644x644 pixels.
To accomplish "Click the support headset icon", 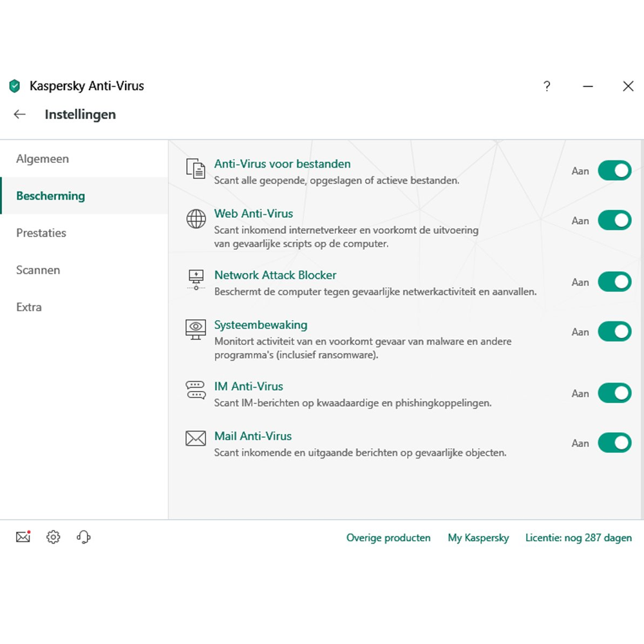I will click(x=84, y=537).
